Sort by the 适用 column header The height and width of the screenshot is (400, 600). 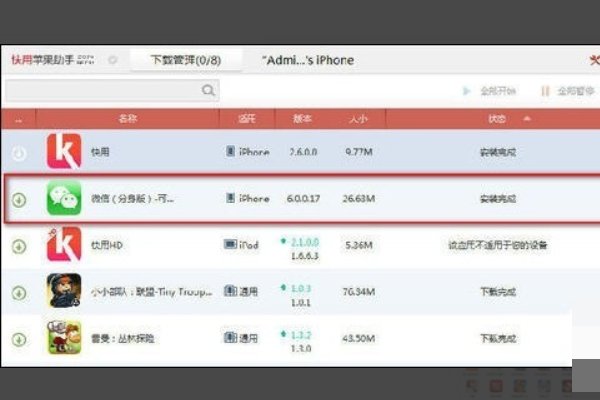247,119
